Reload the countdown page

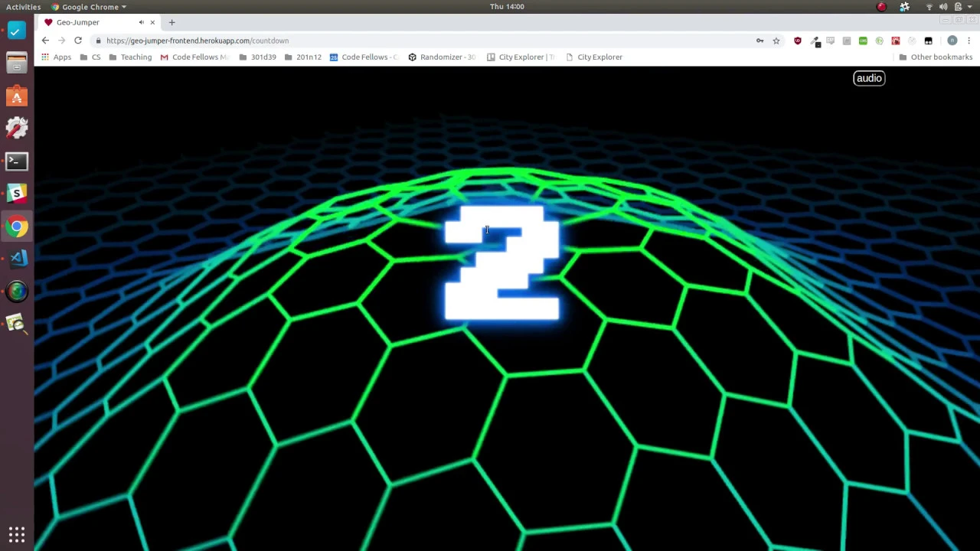[78, 41]
